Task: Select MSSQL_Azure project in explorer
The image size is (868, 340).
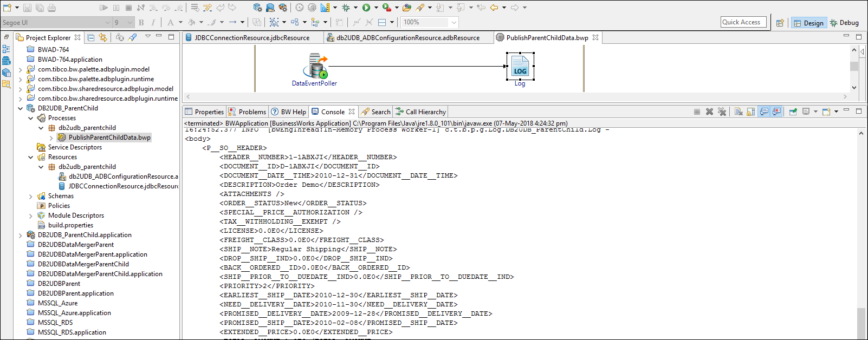Action: [x=57, y=303]
